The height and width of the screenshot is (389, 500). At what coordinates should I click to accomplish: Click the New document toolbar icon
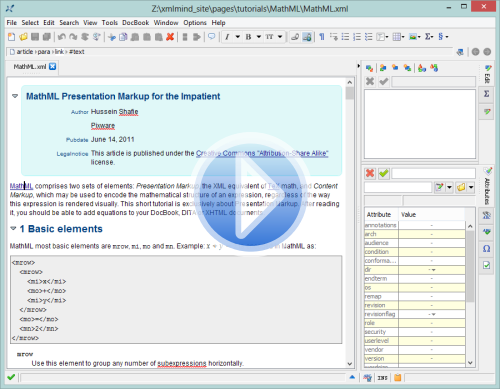(x=11, y=37)
